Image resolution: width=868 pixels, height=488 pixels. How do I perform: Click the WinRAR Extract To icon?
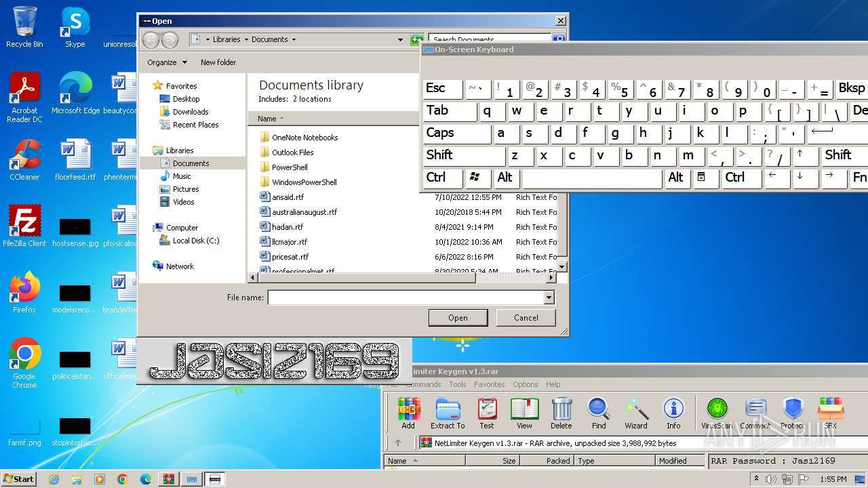coord(448,413)
